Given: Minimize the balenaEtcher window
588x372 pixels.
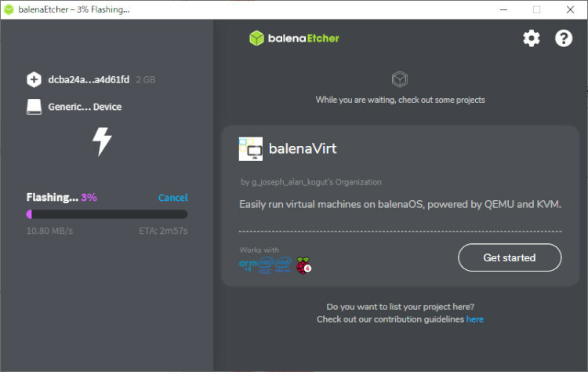Looking at the screenshot, I should [x=503, y=9].
